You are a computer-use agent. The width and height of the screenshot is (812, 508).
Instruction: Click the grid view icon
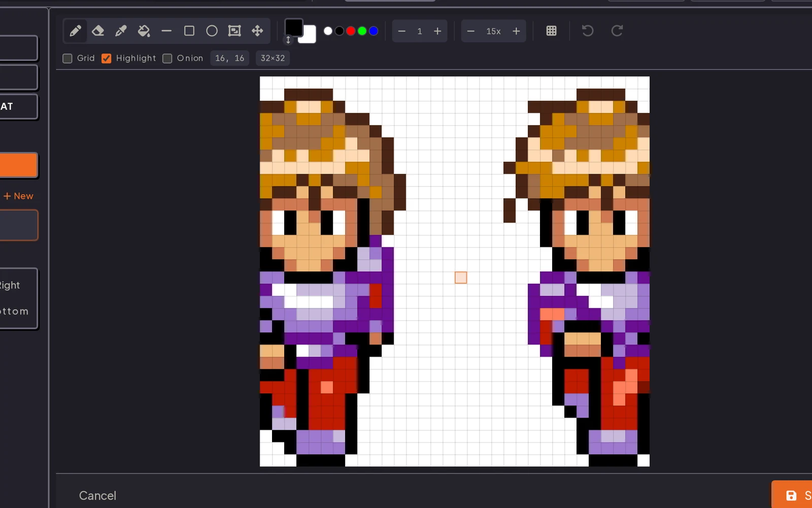tap(551, 31)
